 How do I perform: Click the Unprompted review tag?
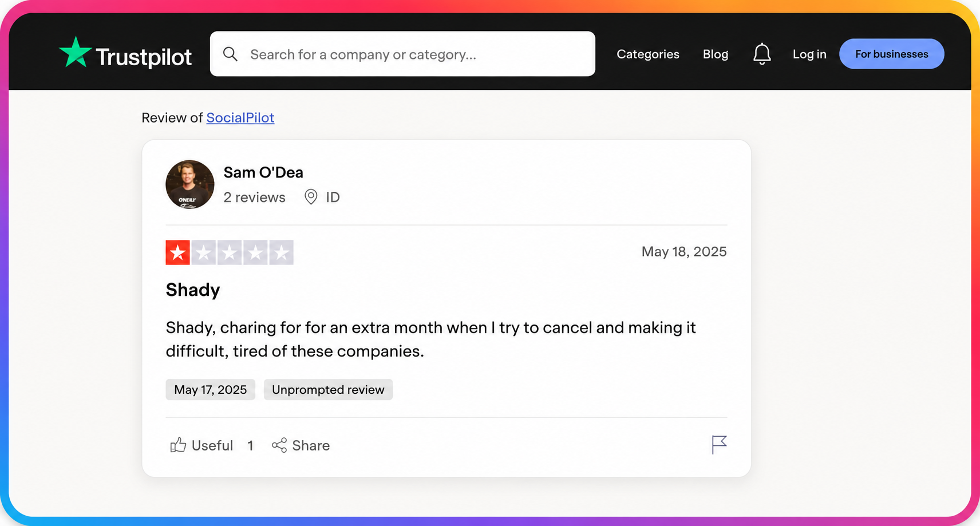point(328,390)
